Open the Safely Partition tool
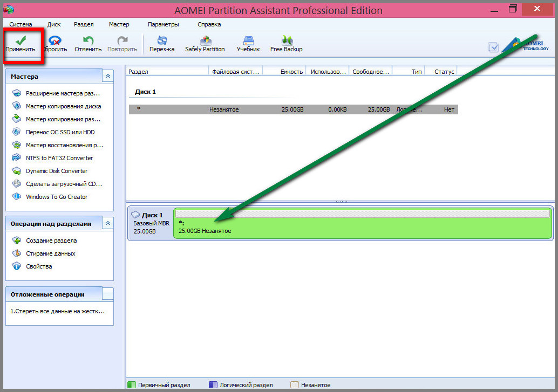Viewport: 558px width, 392px height. (x=205, y=44)
